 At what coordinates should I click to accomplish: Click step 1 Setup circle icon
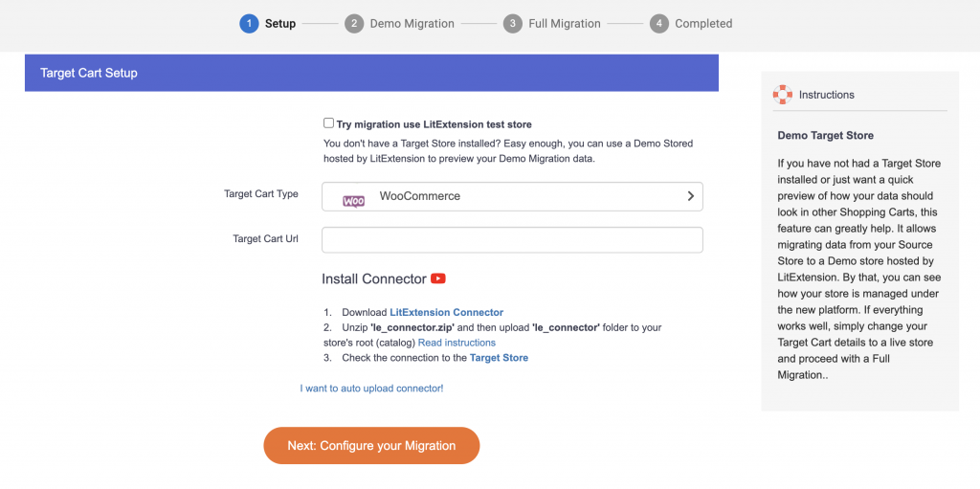(249, 24)
